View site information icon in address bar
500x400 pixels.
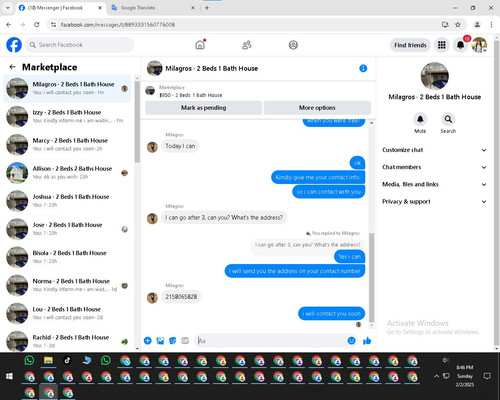pos(53,24)
